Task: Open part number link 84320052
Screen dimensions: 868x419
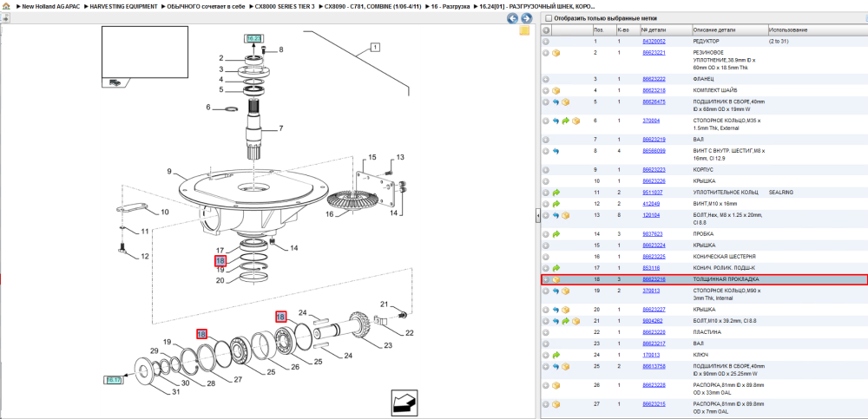Action: click(654, 42)
